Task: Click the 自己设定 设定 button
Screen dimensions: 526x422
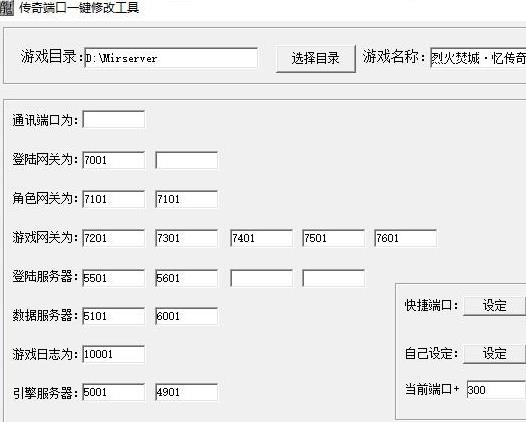Action: (x=494, y=353)
